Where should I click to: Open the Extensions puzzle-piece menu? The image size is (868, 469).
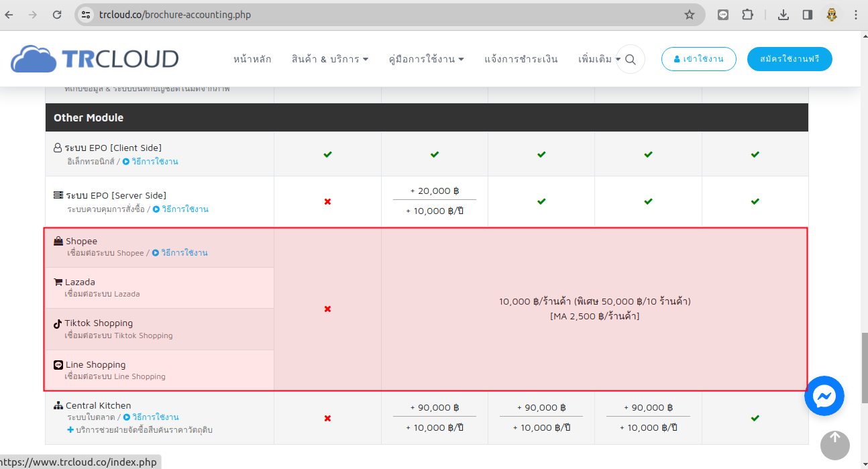[747, 14]
